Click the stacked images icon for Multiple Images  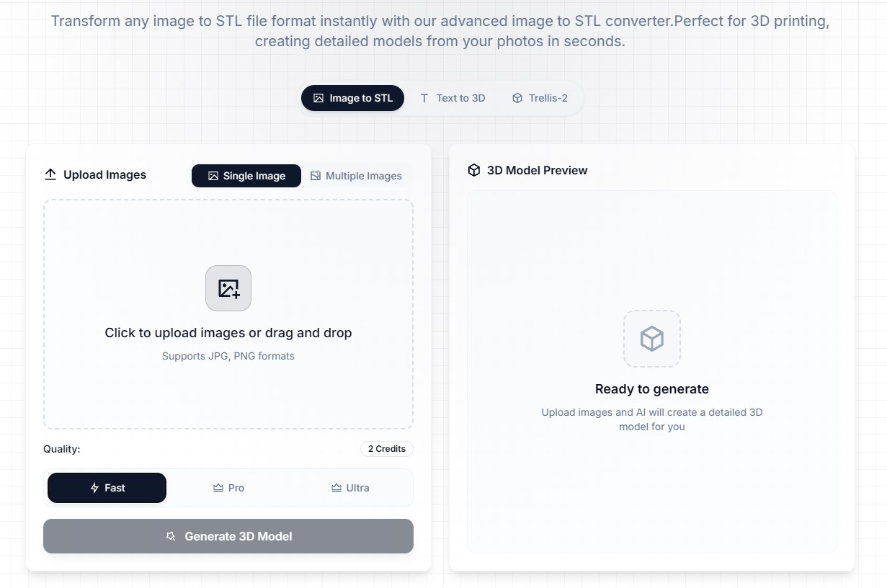pos(316,176)
